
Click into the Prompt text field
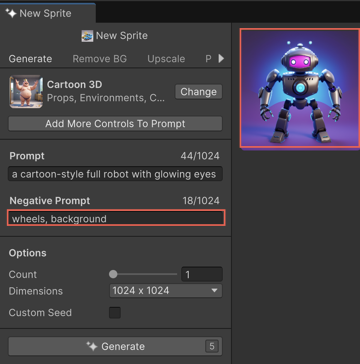[x=115, y=174]
